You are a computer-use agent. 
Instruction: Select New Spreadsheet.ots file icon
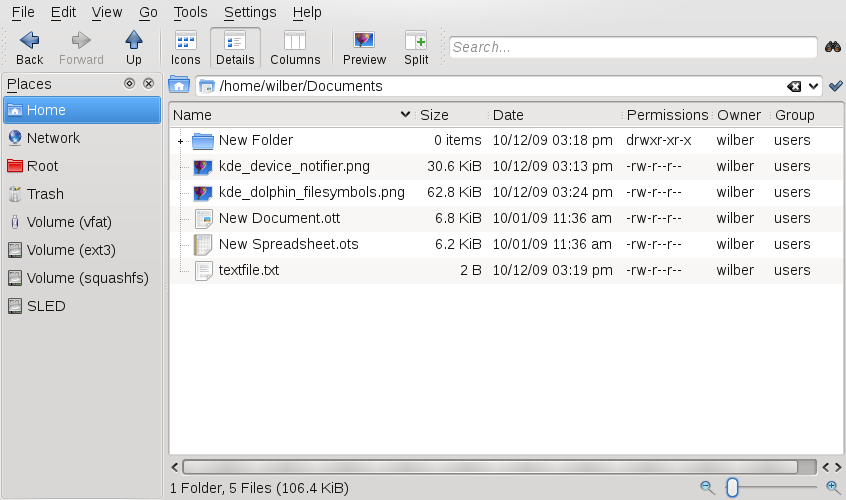[x=203, y=244]
